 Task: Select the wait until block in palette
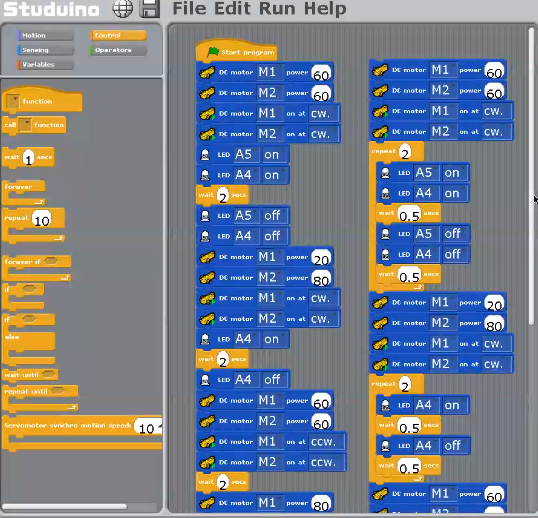click(x=30, y=375)
